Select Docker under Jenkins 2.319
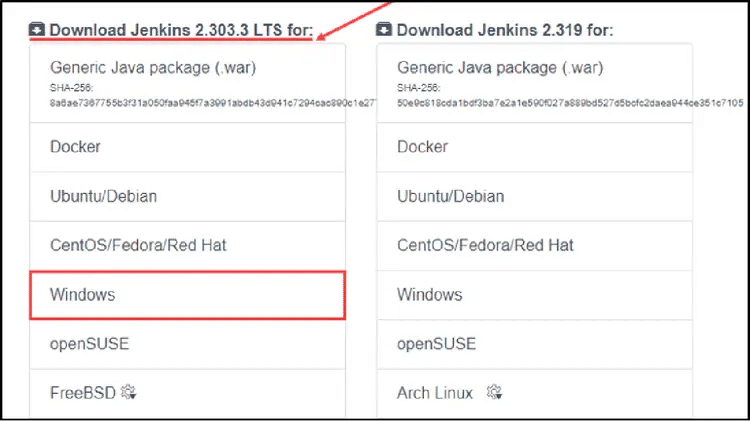Image resolution: width=750 pixels, height=421 pixels. (x=422, y=146)
